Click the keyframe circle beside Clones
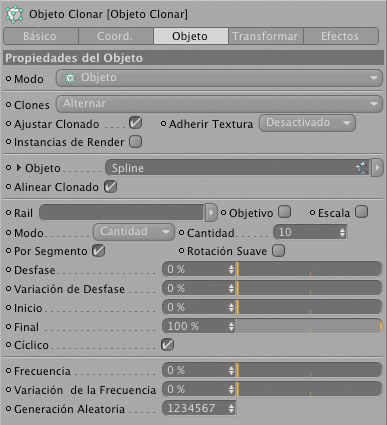 (x=8, y=105)
